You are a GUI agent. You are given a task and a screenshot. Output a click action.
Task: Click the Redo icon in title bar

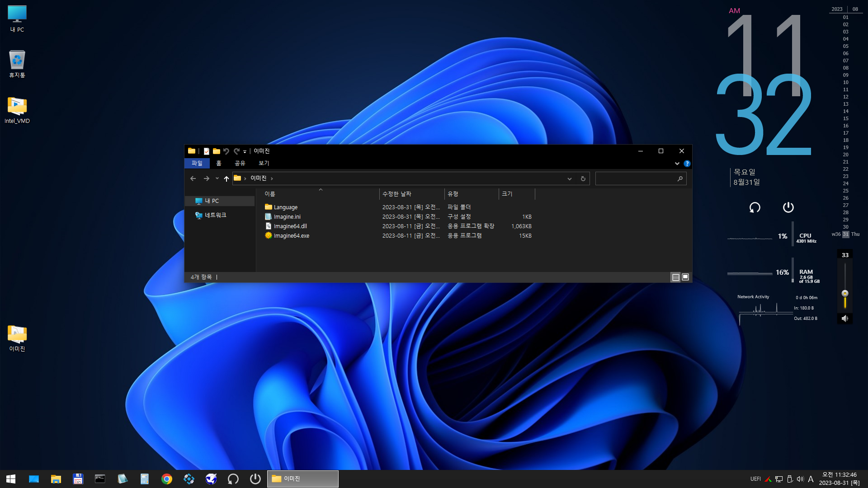(x=236, y=151)
